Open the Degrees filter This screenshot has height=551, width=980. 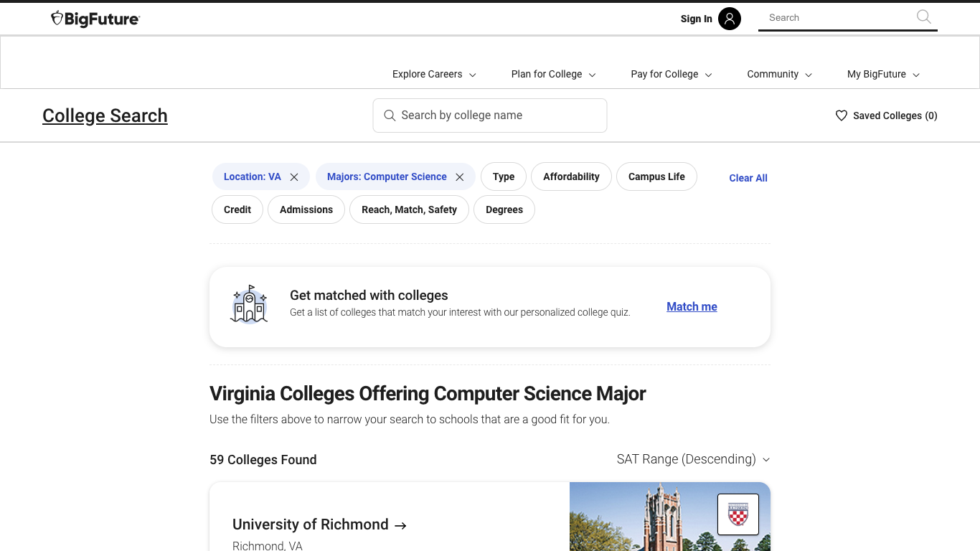504,209
